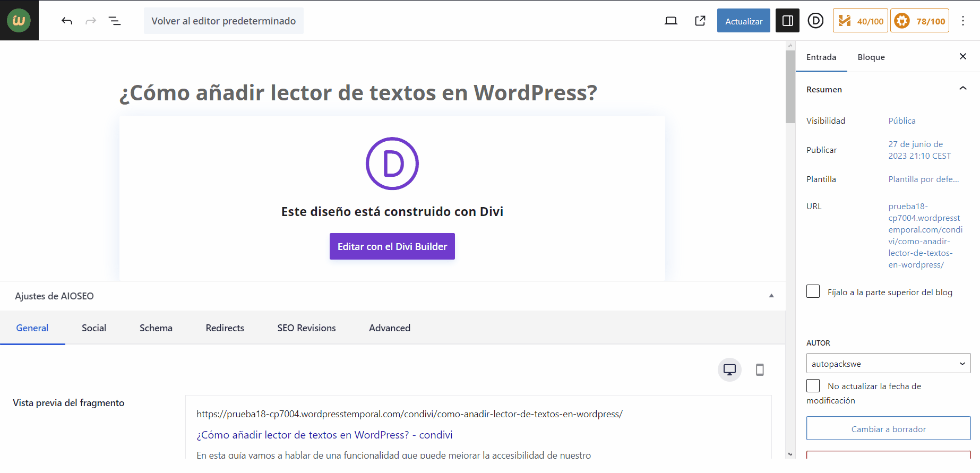Open the three-dot options menu

click(x=963, y=21)
